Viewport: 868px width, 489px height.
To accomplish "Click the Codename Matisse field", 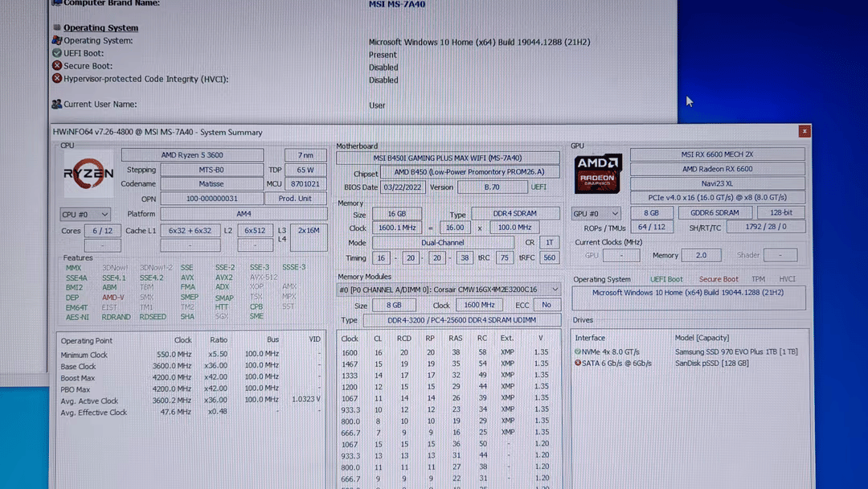I will [x=211, y=184].
